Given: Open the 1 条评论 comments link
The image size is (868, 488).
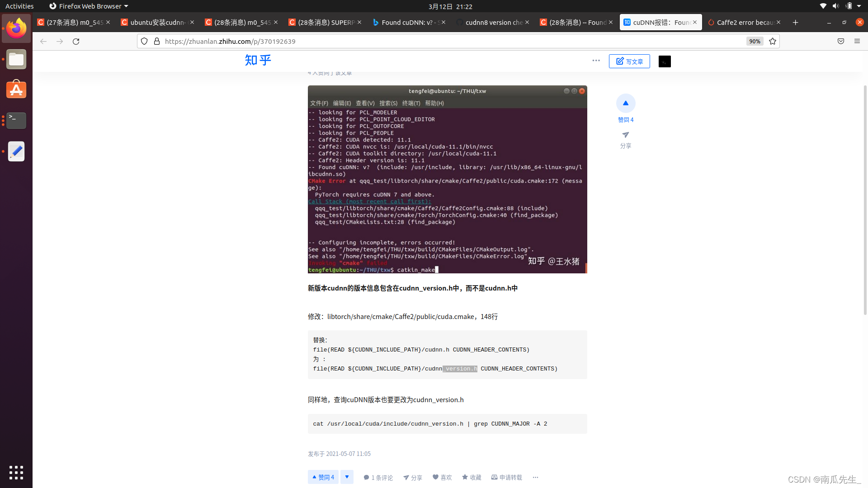Looking at the screenshot, I should click(378, 477).
